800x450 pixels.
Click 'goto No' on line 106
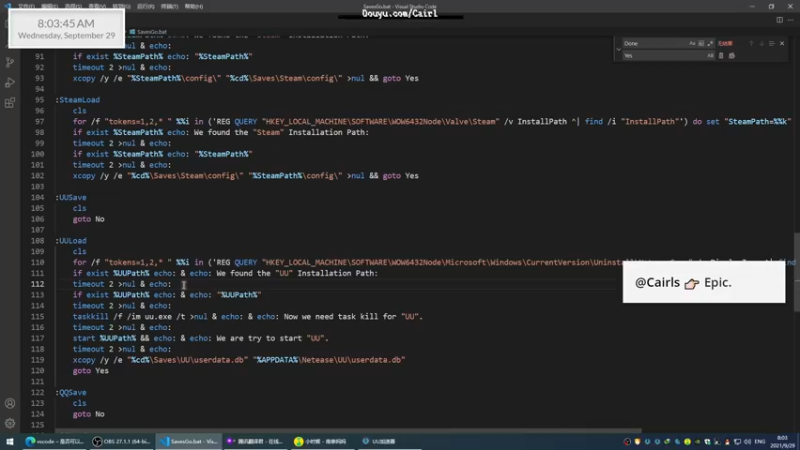(x=88, y=219)
